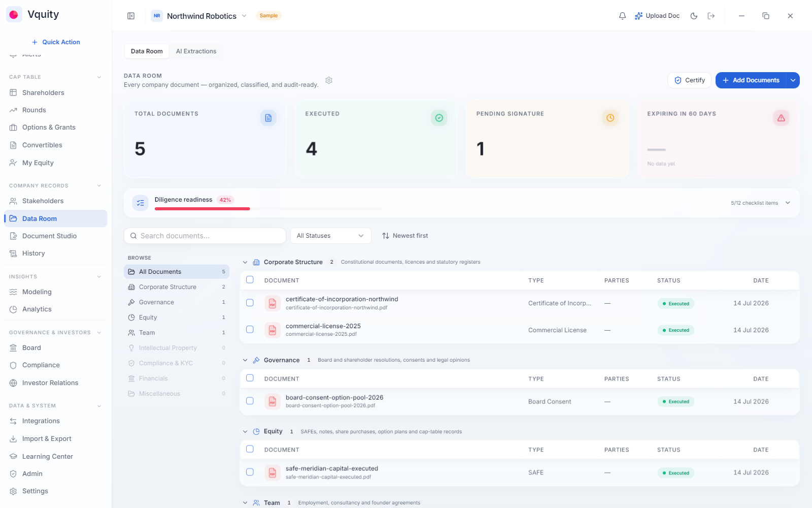Click Quick Action link

coord(56,42)
